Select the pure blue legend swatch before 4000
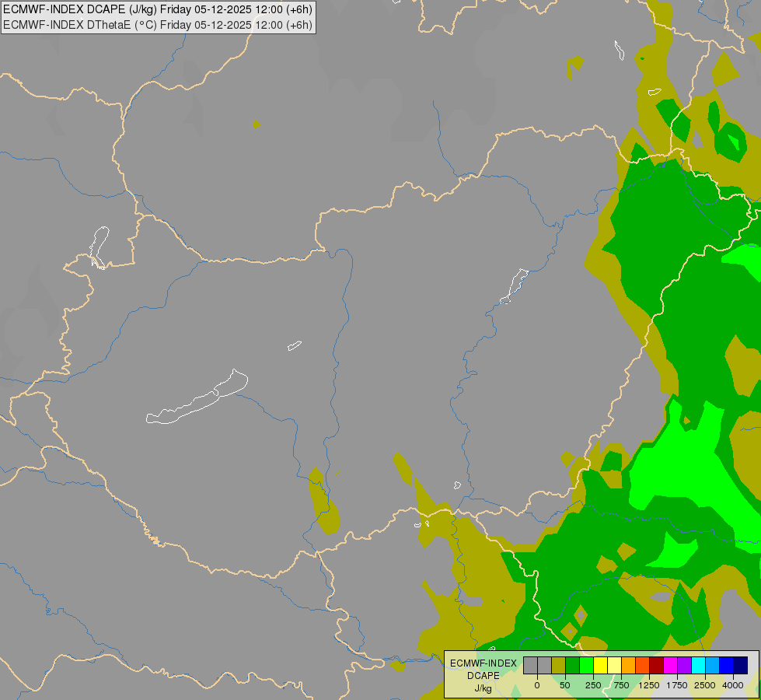Screen dimensions: 761x700 click(727, 665)
